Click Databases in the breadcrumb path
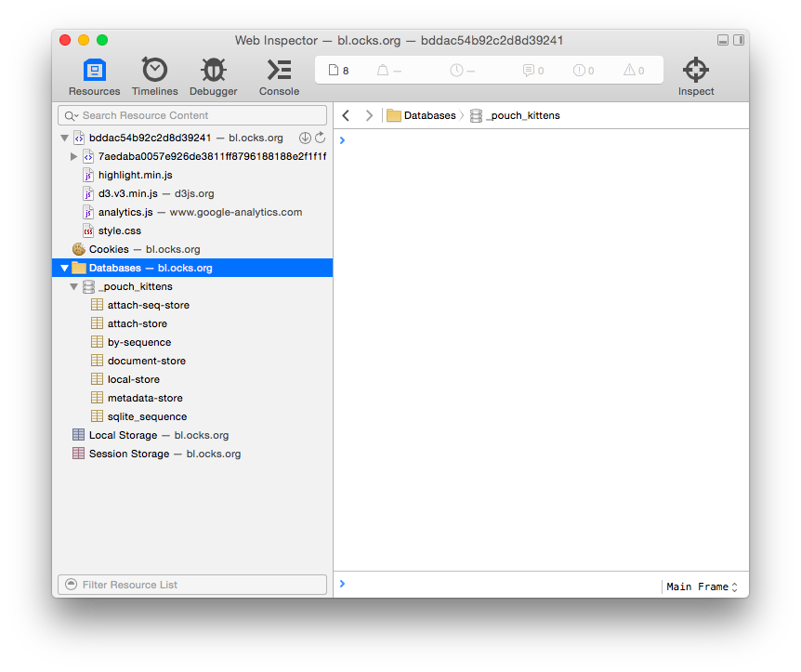Screen dimensions: 801x672 pyautogui.click(x=429, y=115)
